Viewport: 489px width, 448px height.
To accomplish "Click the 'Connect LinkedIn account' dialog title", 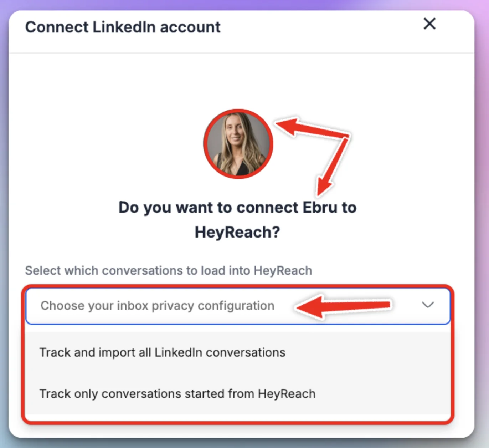I will click(x=123, y=27).
